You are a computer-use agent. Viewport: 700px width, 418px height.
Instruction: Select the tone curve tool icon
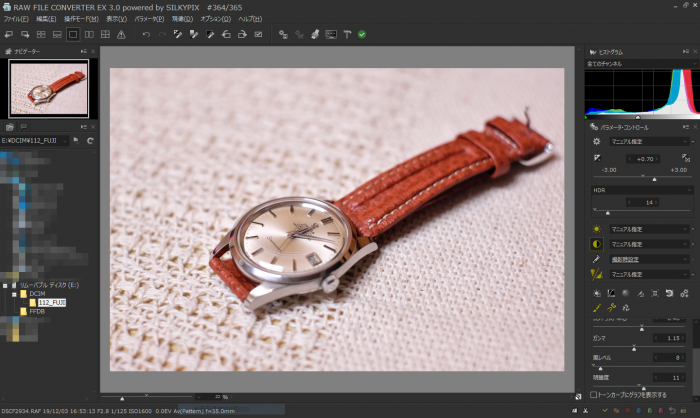(x=611, y=293)
